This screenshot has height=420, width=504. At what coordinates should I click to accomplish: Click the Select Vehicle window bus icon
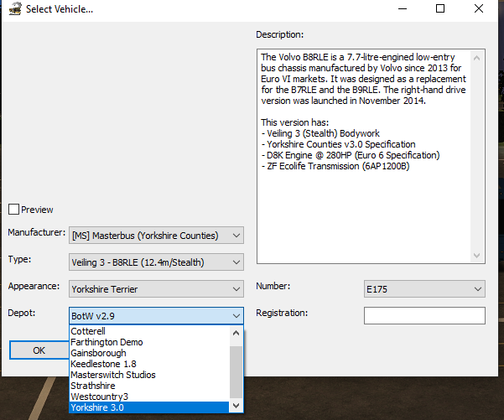point(15,9)
